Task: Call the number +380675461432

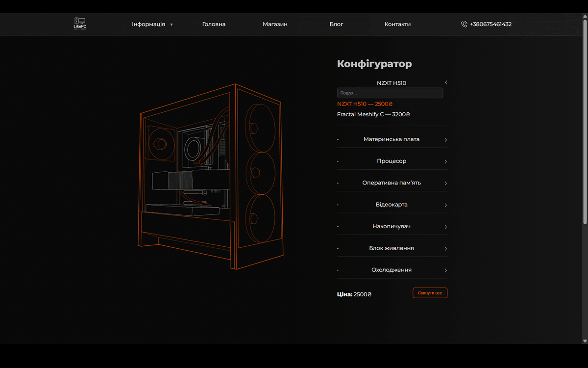Action: 490,24
